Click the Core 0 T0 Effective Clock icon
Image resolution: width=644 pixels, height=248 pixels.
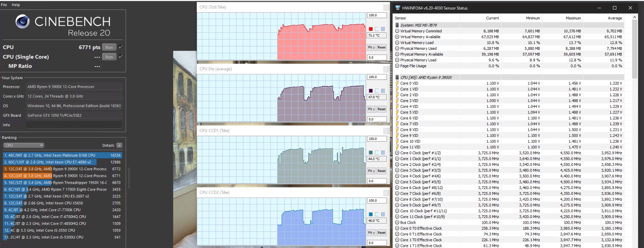tap(397, 228)
